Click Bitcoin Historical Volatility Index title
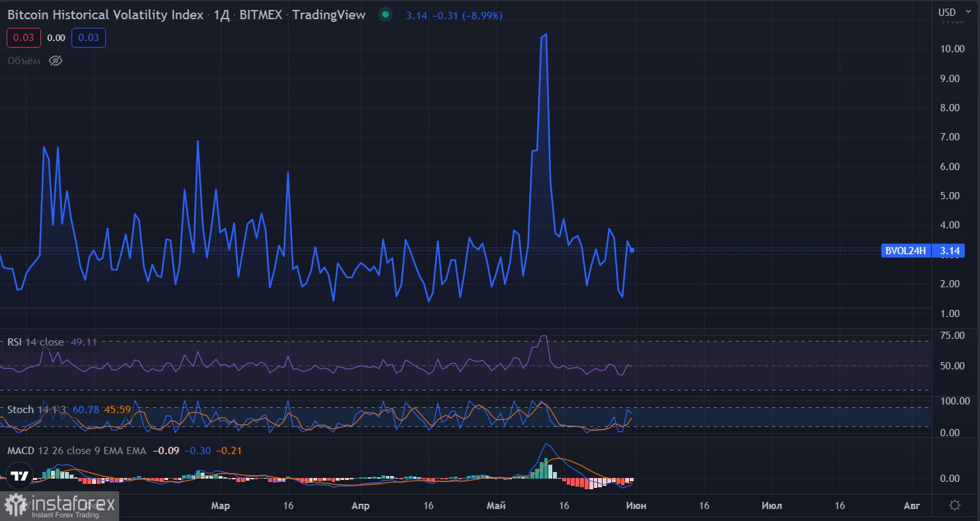Viewport: 980px width, 521px height. (105, 15)
